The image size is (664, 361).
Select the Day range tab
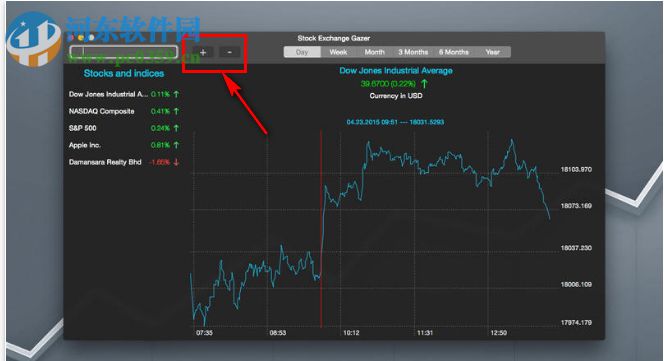tap(302, 52)
